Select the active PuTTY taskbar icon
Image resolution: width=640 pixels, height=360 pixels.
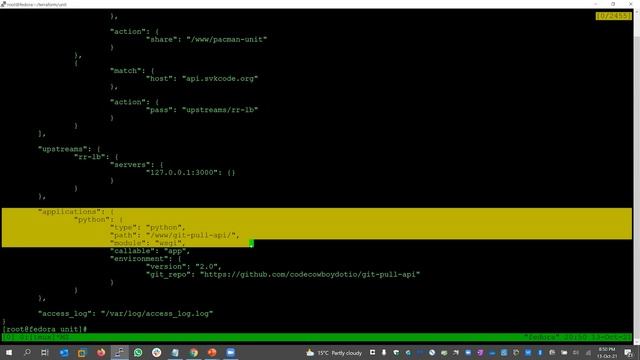[119, 352]
